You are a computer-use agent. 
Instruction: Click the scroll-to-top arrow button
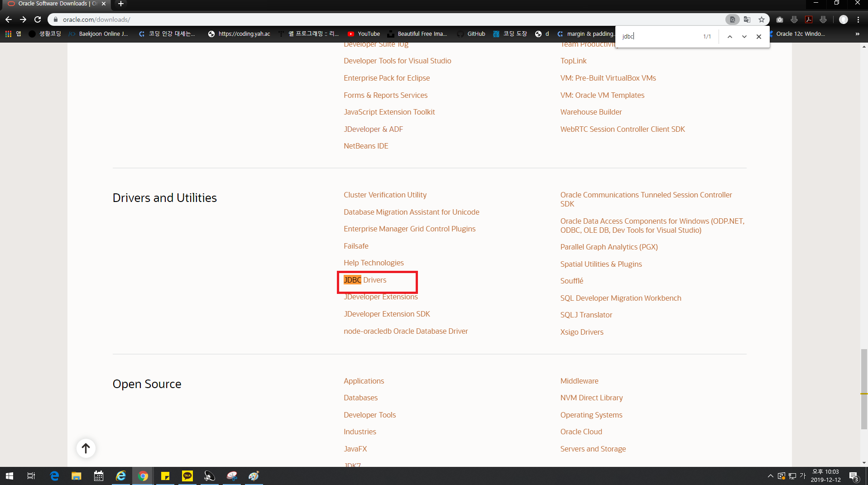click(86, 448)
